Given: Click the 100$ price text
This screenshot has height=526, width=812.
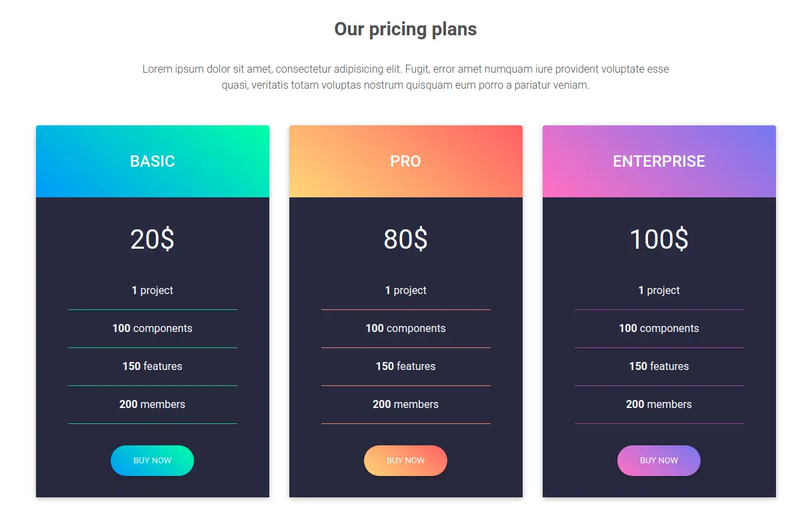Looking at the screenshot, I should (659, 239).
